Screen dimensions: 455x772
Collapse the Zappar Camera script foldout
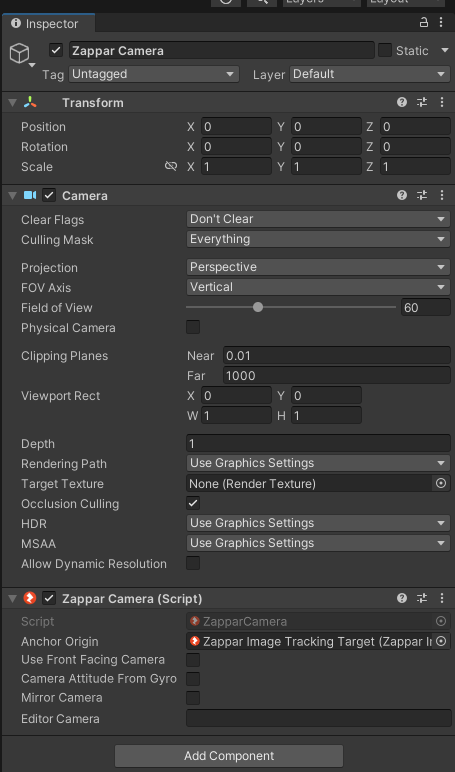(x=12, y=598)
